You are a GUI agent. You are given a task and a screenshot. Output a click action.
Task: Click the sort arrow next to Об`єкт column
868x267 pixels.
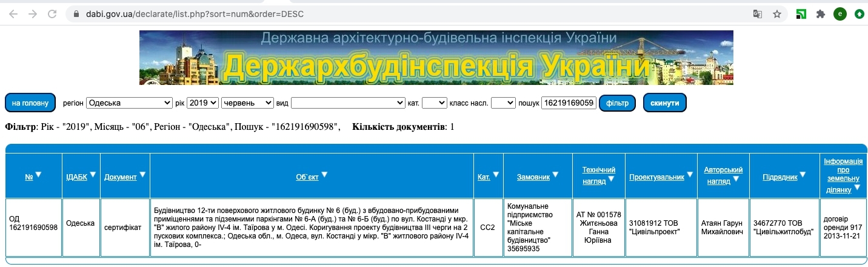(x=324, y=175)
